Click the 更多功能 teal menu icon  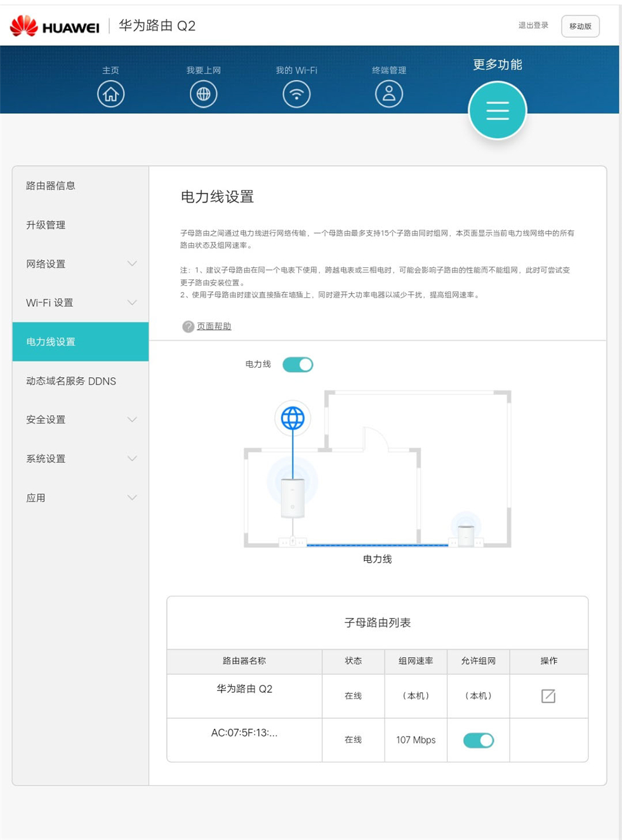tap(498, 110)
